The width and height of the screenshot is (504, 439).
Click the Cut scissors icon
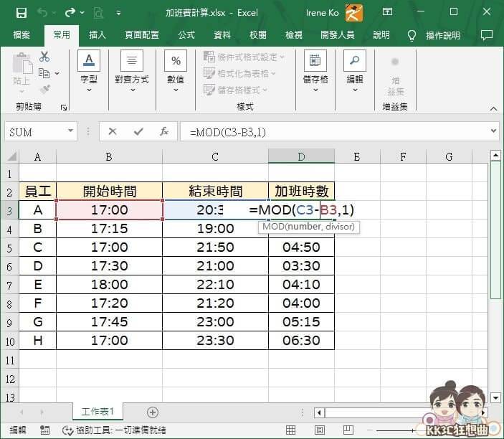tap(44, 57)
